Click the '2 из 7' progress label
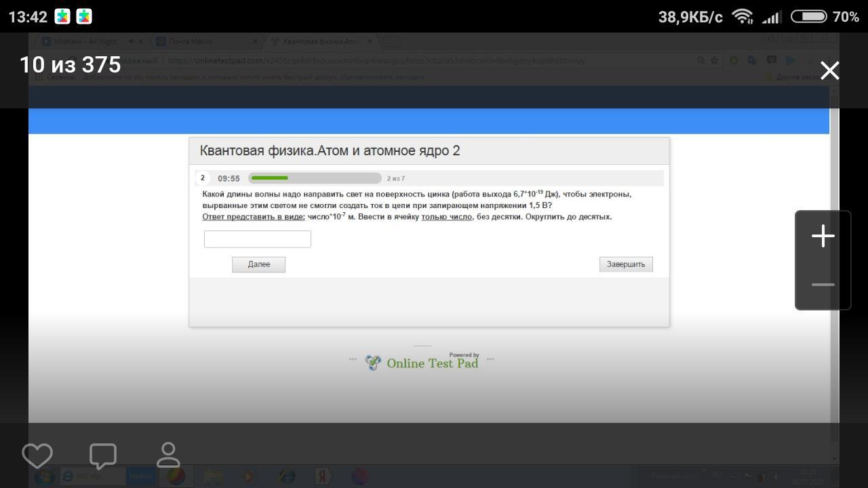The image size is (868, 488). (x=396, y=179)
